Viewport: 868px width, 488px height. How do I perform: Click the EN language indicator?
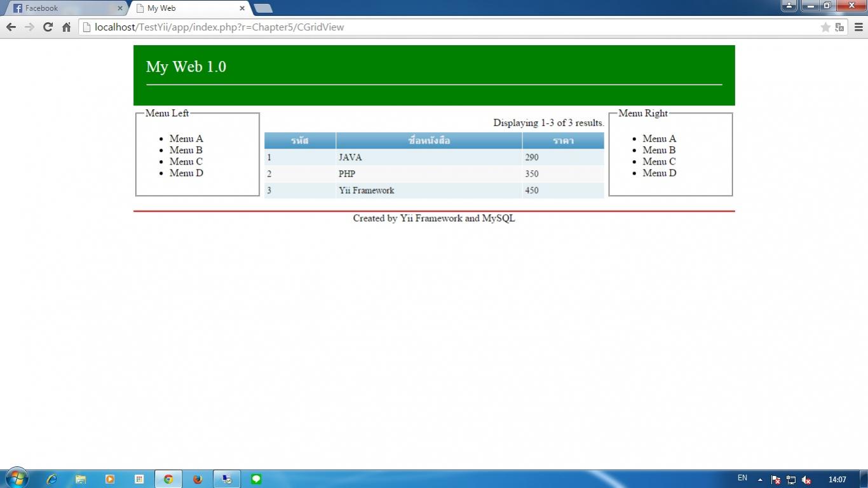742,478
